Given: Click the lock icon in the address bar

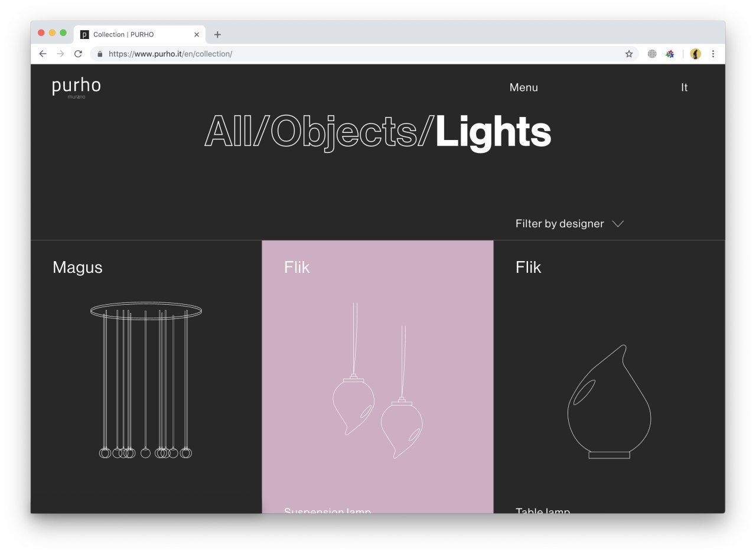Looking at the screenshot, I should click(x=99, y=54).
